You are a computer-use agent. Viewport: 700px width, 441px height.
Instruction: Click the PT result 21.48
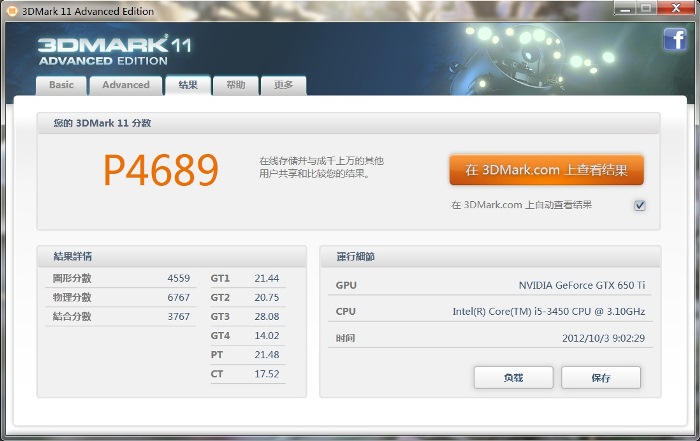[267, 354]
